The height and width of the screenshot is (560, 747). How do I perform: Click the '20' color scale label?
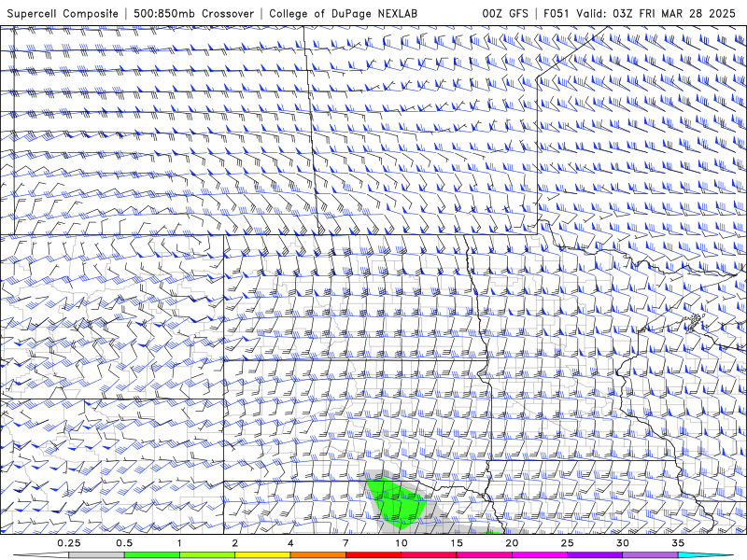(512, 543)
